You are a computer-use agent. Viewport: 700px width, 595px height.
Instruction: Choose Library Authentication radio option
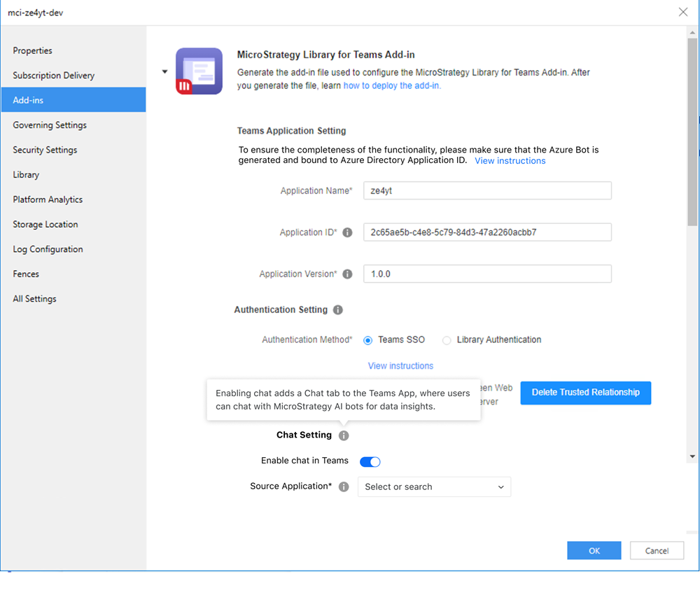pos(447,340)
